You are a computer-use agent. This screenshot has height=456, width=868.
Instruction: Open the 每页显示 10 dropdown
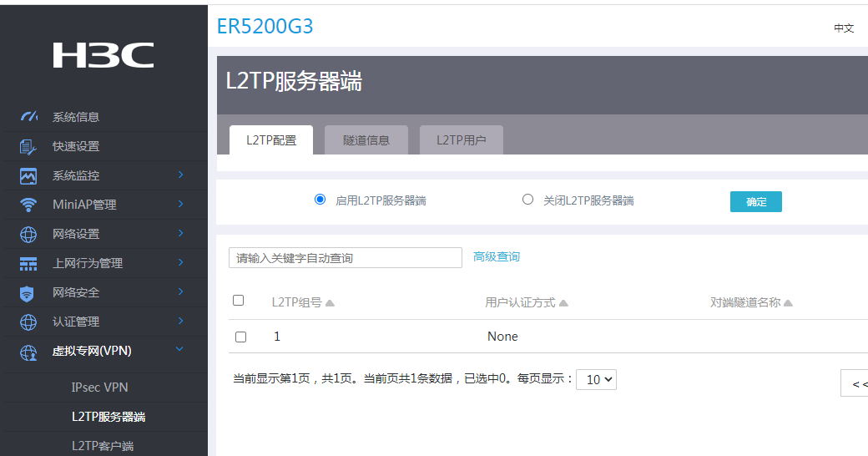pyautogui.click(x=596, y=379)
